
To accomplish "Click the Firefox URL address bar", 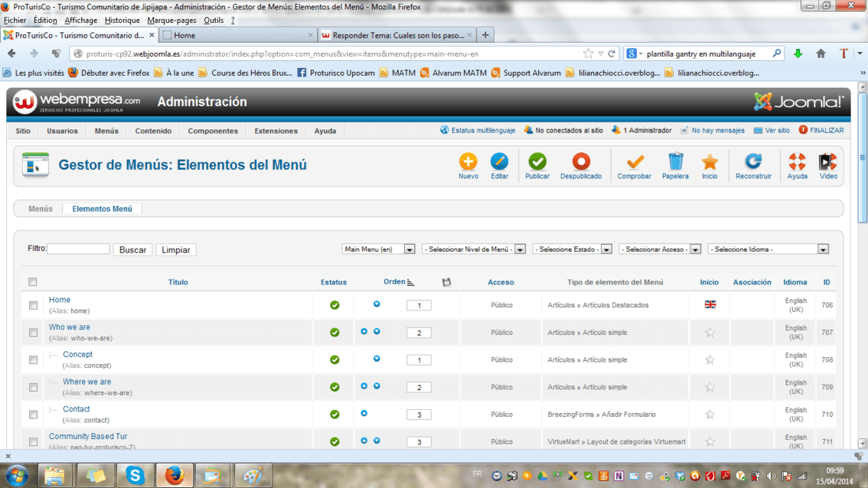I will (x=327, y=54).
